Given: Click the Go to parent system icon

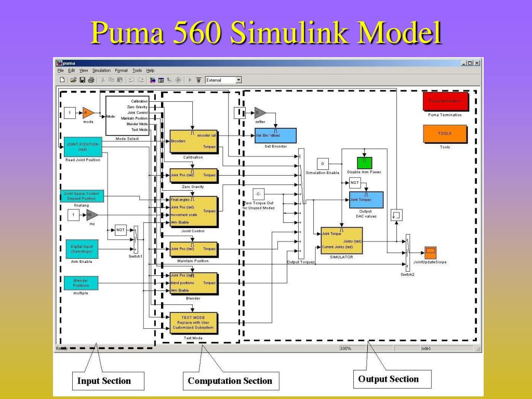Looking at the screenshot, I should click(169, 80).
